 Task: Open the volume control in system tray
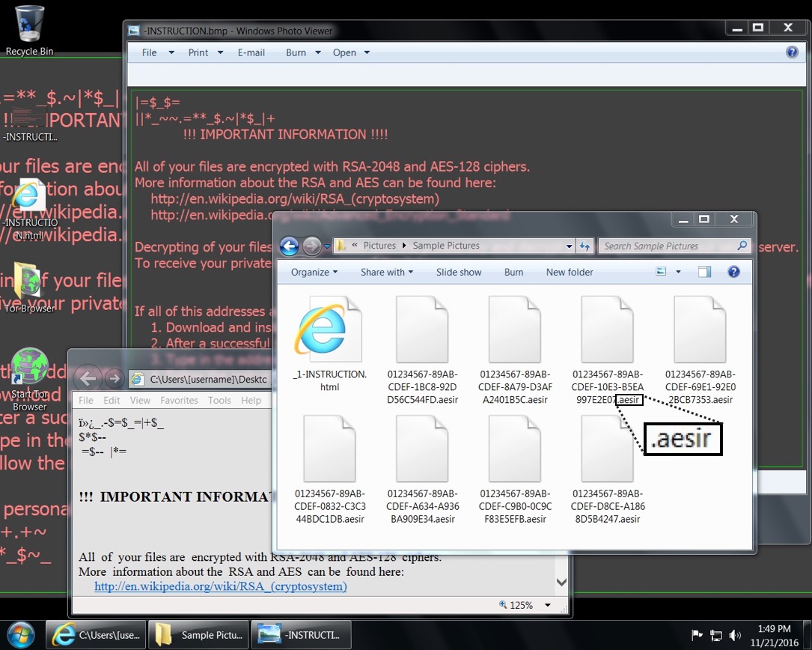coord(735,636)
